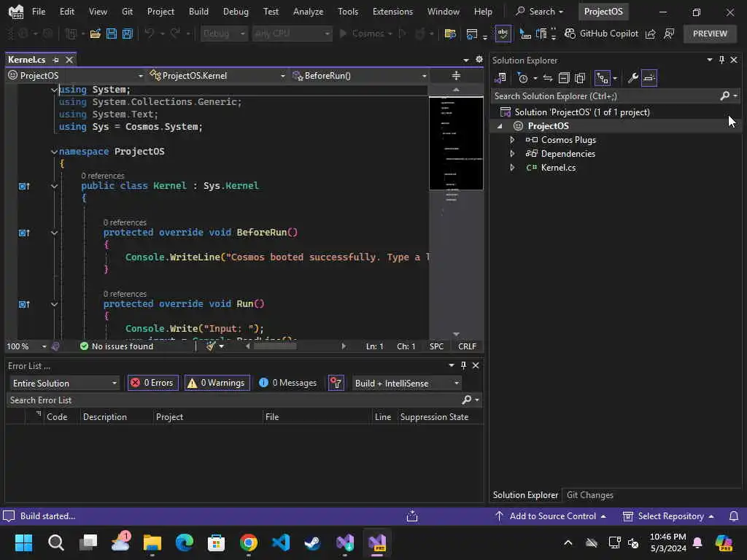The height and width of the screenshot is (560, 747).
Task: Open Solution Explorer Properties wrench icon
Action: (632, 78)
